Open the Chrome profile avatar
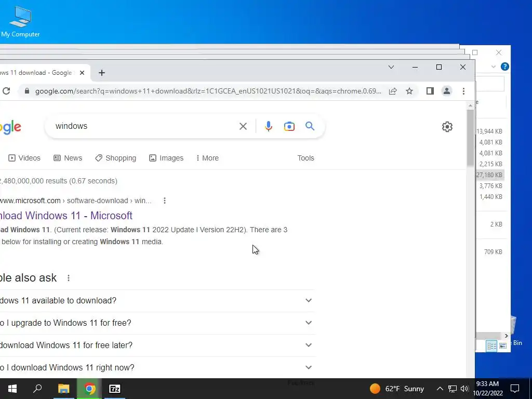 [x=446, y=91]
